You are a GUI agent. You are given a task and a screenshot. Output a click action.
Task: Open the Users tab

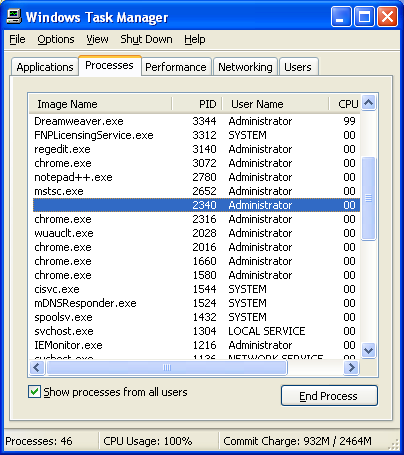tap(298, 67)
